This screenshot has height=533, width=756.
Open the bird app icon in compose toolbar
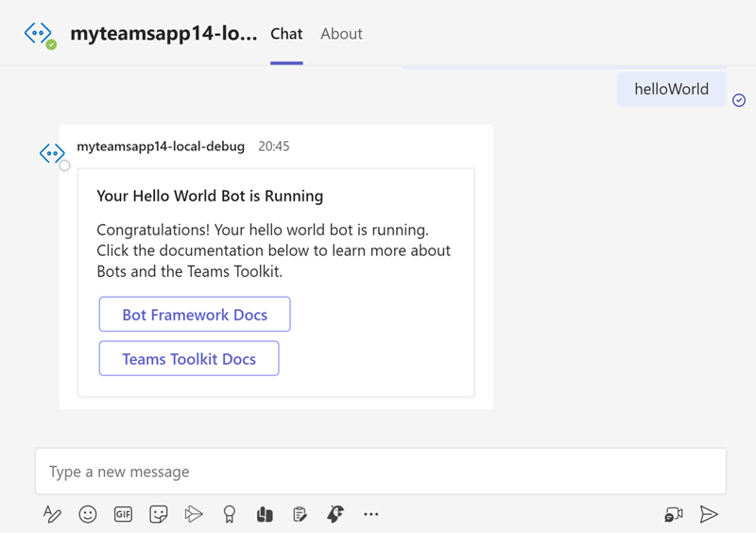[335, 514]
